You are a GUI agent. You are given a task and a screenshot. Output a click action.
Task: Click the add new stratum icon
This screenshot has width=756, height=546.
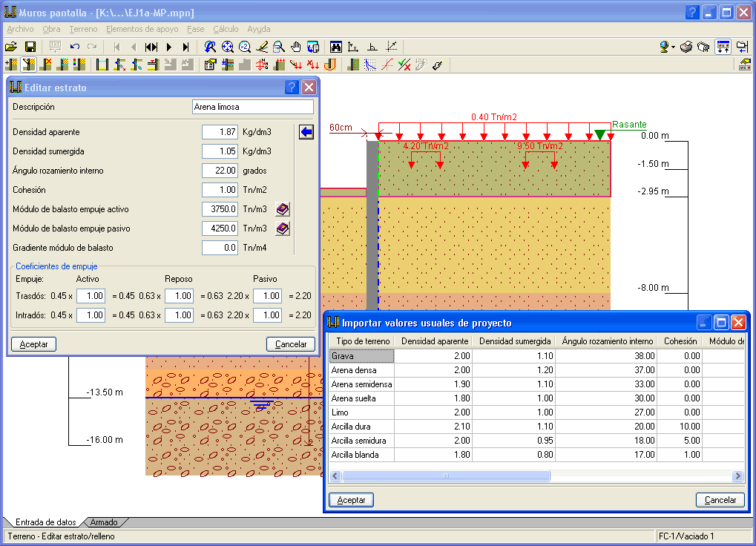click(11, 65)
